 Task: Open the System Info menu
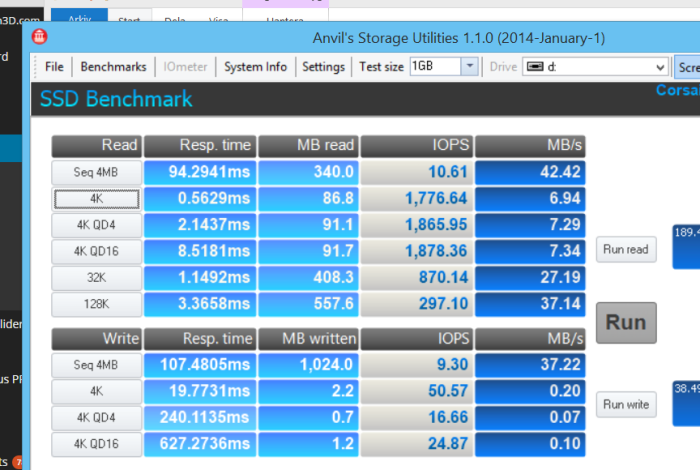click(x=255, y=67)
